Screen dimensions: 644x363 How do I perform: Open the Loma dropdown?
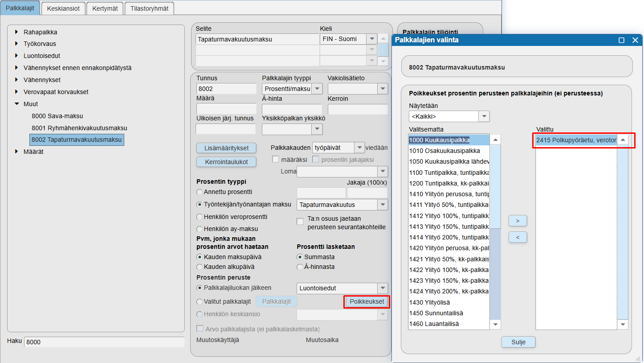383,172
